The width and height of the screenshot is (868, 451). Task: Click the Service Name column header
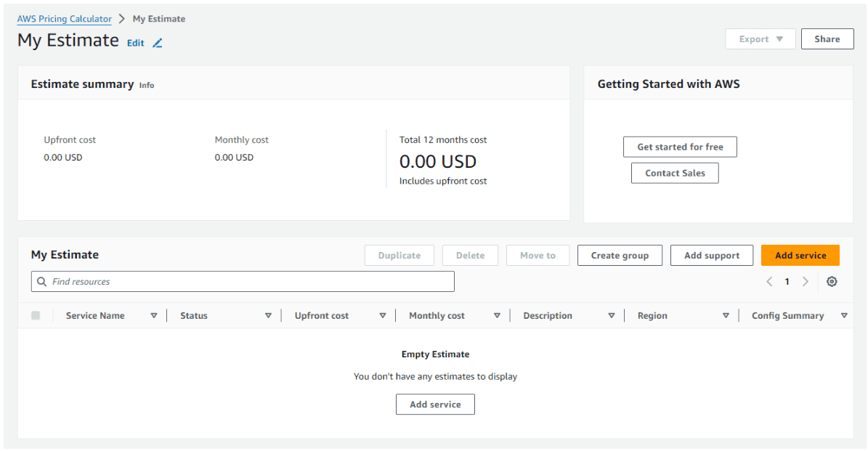[x=95, y=315]
